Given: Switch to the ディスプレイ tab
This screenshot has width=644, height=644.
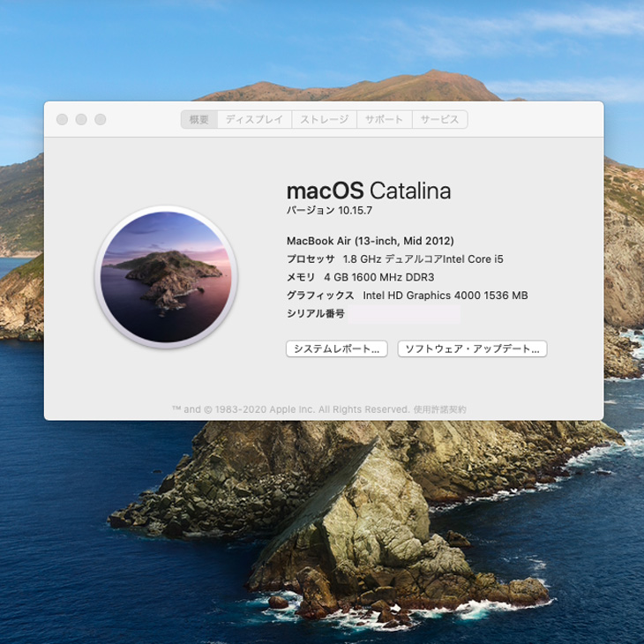Looking at the screenshot, I should point(254,119).
